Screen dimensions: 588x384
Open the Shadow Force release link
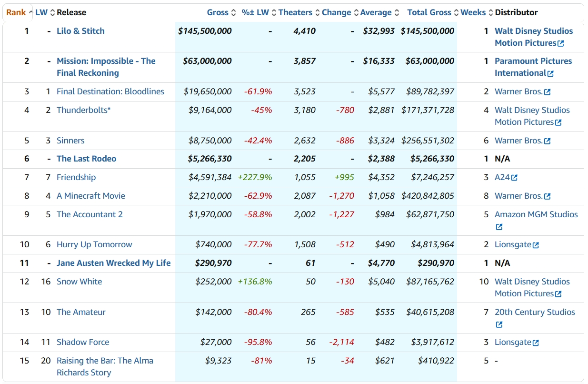click(83, 342)
